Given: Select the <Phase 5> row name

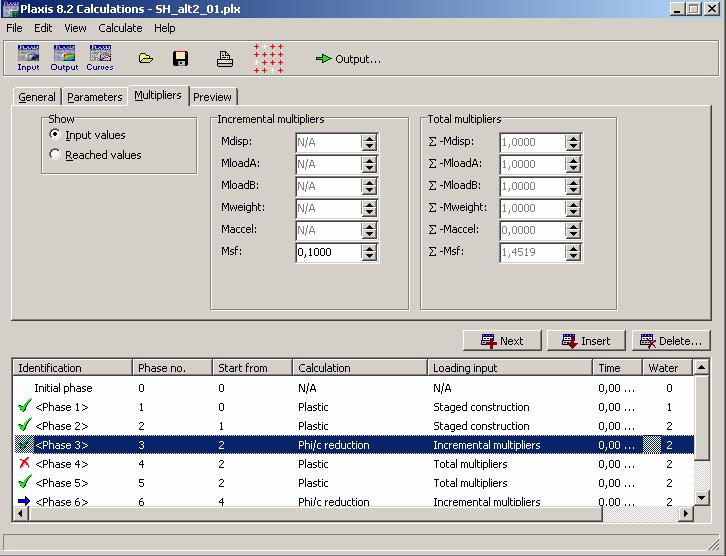Looking at the screenshot, I should click(62, 483).
